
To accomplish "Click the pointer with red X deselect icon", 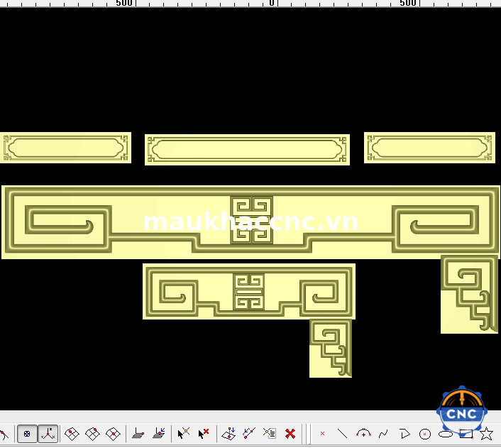I will (x=203, y=434).
